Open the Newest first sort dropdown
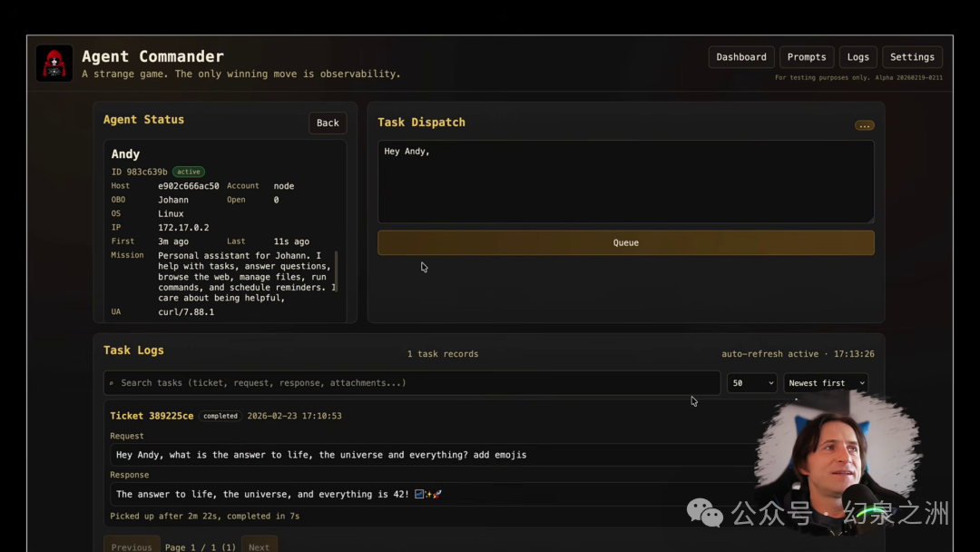 (x=826, y=383)
